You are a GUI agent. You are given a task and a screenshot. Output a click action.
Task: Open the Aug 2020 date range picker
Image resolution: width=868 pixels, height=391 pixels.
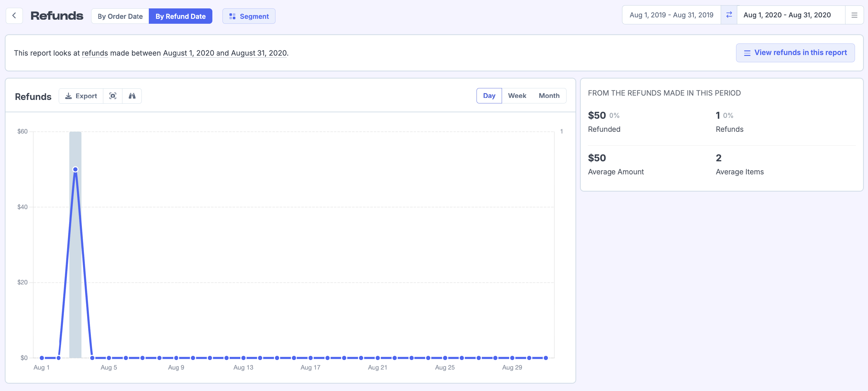click(x=787, y=15)
